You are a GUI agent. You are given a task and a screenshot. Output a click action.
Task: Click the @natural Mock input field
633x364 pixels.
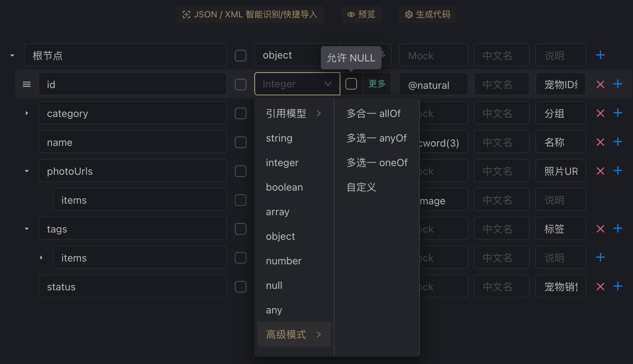coord(433,85)
